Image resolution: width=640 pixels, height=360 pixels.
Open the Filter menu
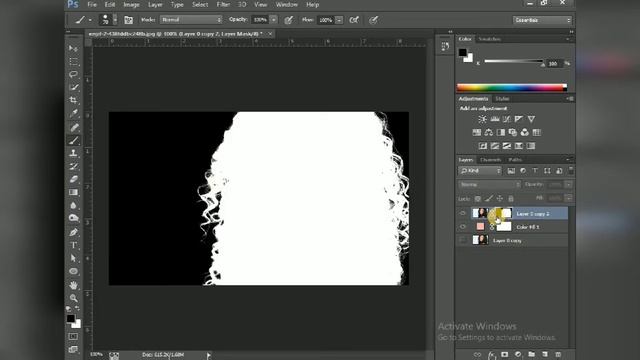[x=223, y=5]
